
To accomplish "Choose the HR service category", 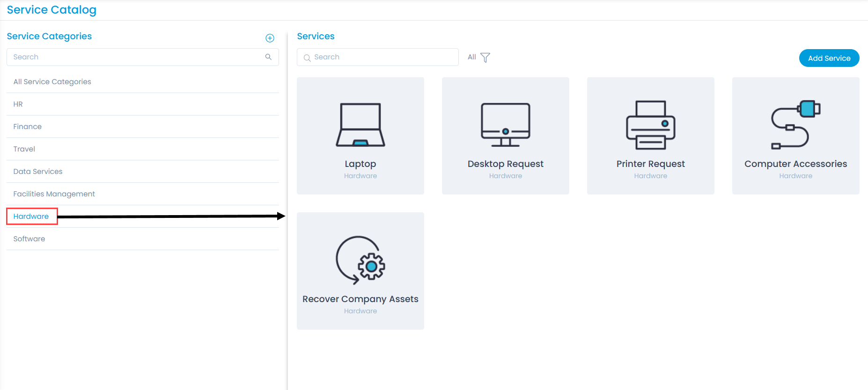I will point(18,104).
